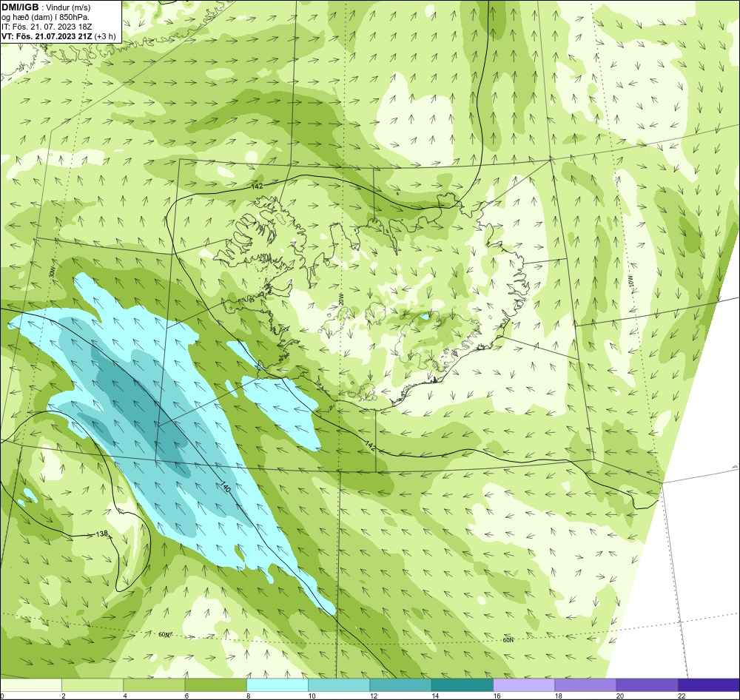Screen dimensions: 740x700
Task: Select the 14–16 m/s dark teal legend swatch
Action: (462, 685)
